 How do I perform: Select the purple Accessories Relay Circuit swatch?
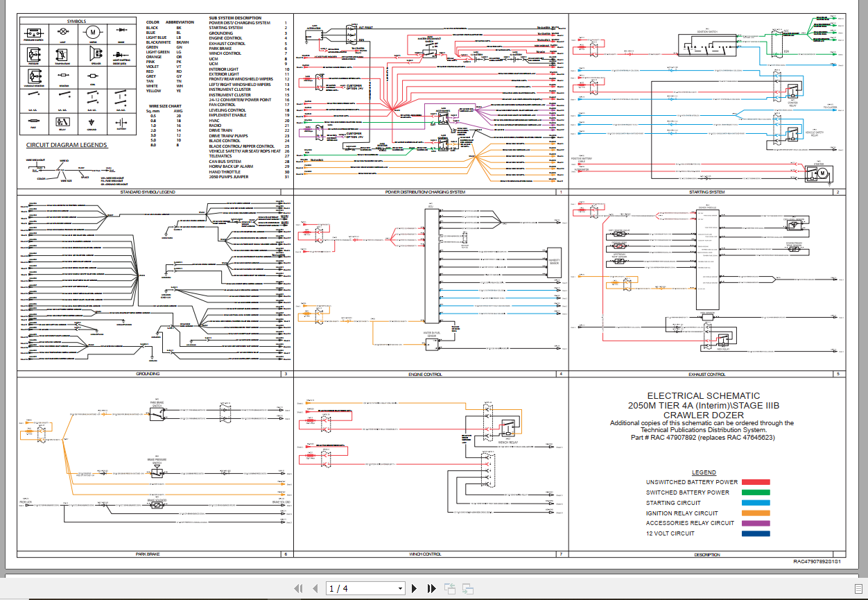756,524
